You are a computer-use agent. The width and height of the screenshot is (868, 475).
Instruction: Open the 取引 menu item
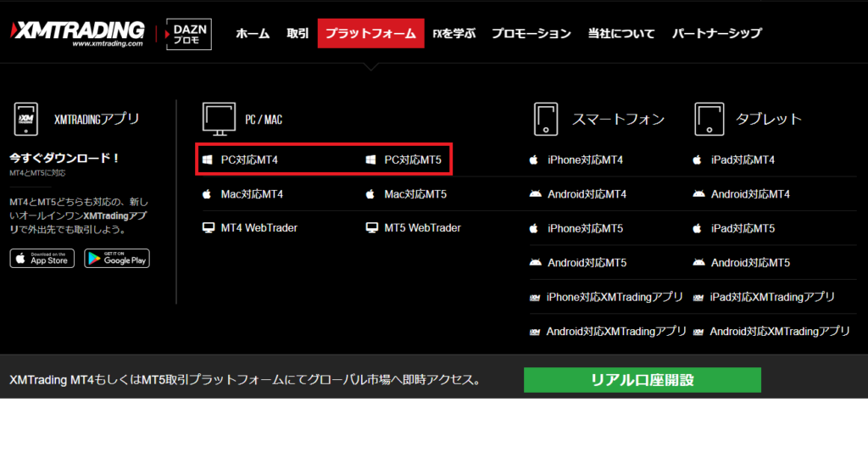(298, 34)
